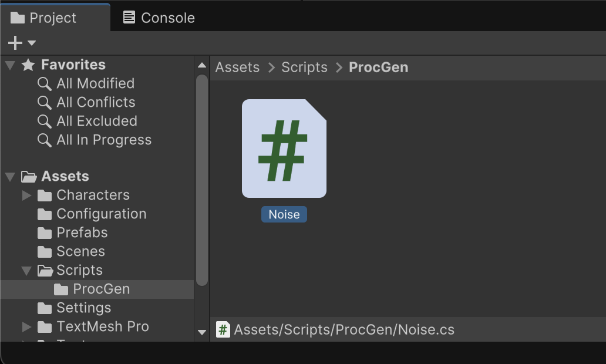The image size is (606, 364).
Task: Click the Scenes folder icon
Action: click(x=45, y=251)
